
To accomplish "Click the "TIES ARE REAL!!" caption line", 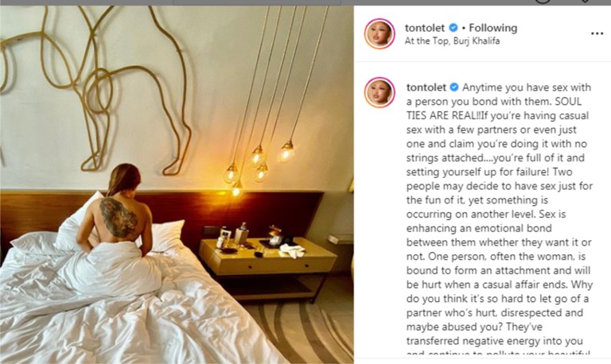I will pyautogui.click(x=497, y=115).
